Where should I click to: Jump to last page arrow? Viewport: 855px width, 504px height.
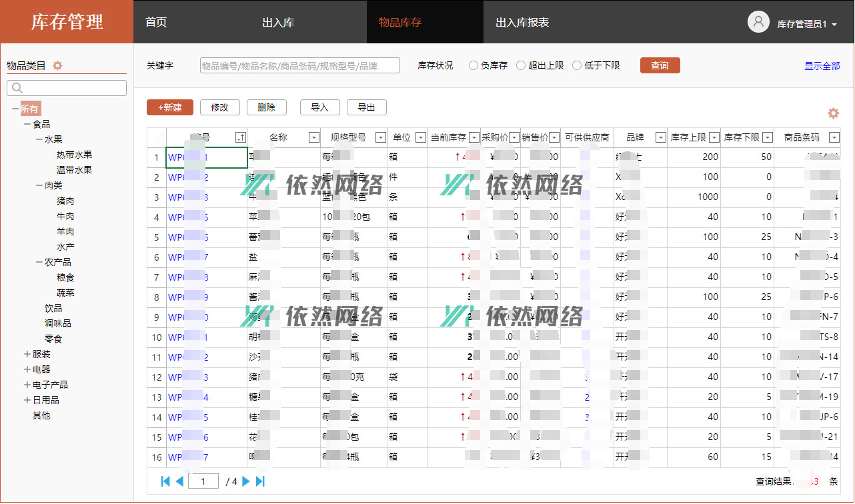tap(260, 481)
